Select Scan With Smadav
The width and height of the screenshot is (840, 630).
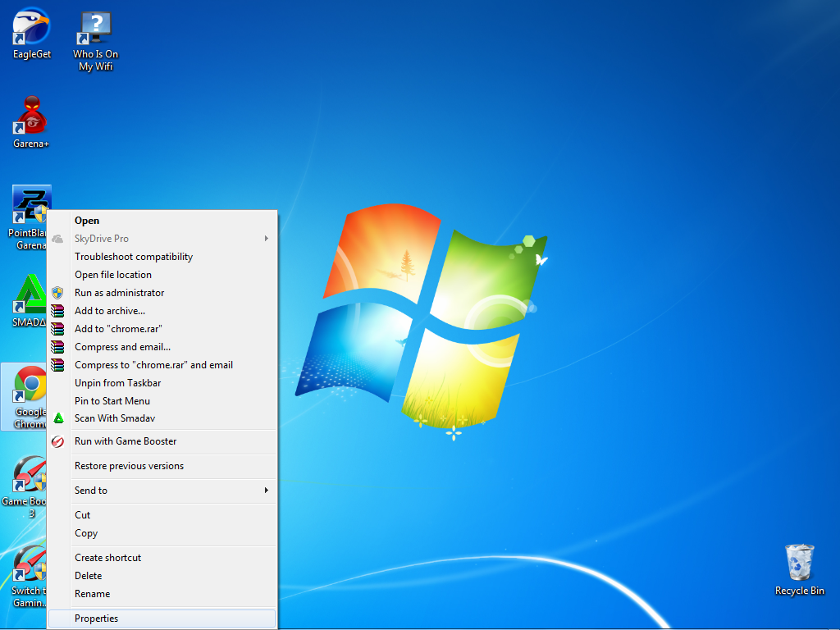pos(162,418)
